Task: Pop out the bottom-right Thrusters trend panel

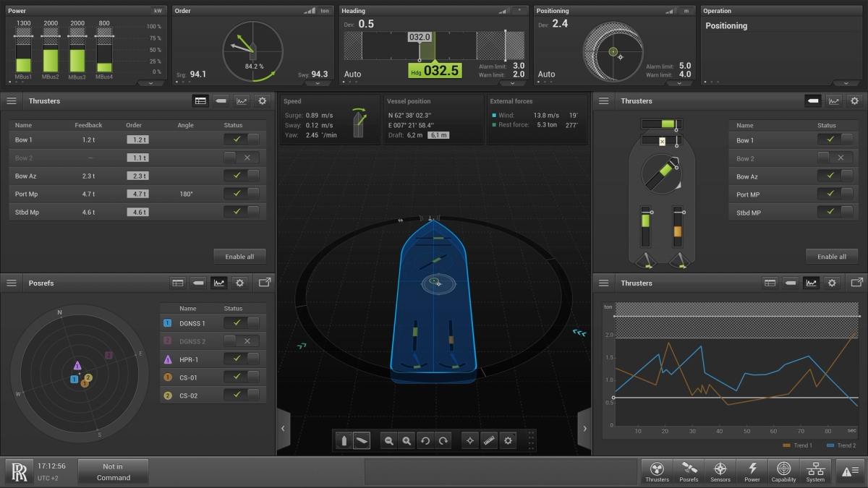Action: click(x=857, y=283)
